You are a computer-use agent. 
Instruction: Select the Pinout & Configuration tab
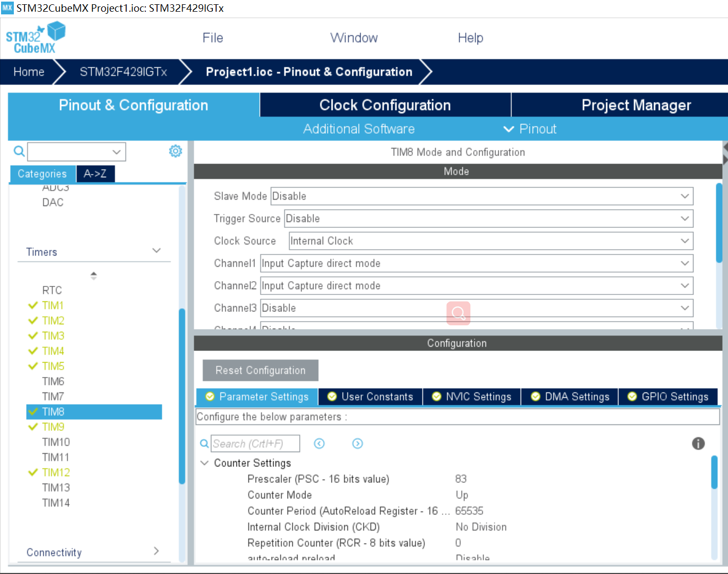point(134,105)
